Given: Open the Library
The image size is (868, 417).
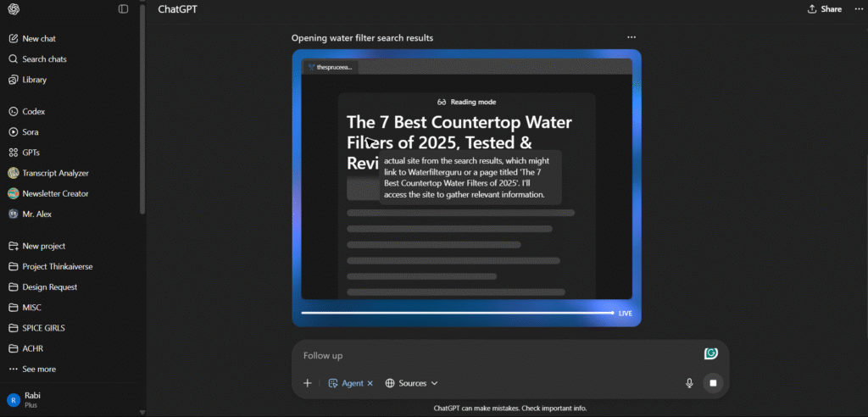Looking at the screenshot, I should 34,80.
